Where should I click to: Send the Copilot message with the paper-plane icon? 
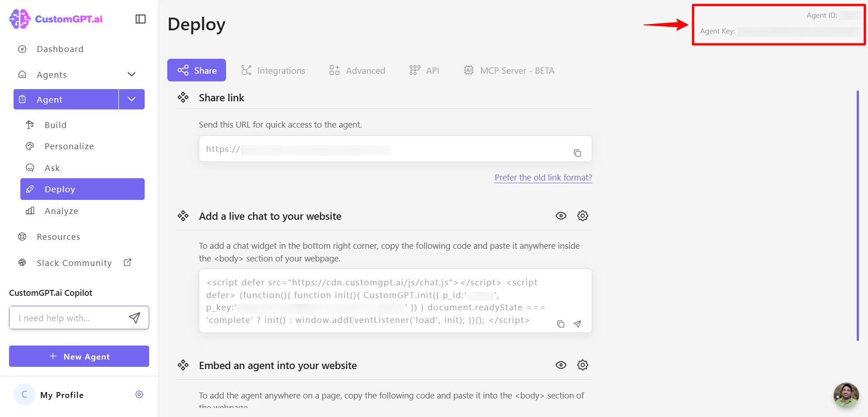coord(135,318)
